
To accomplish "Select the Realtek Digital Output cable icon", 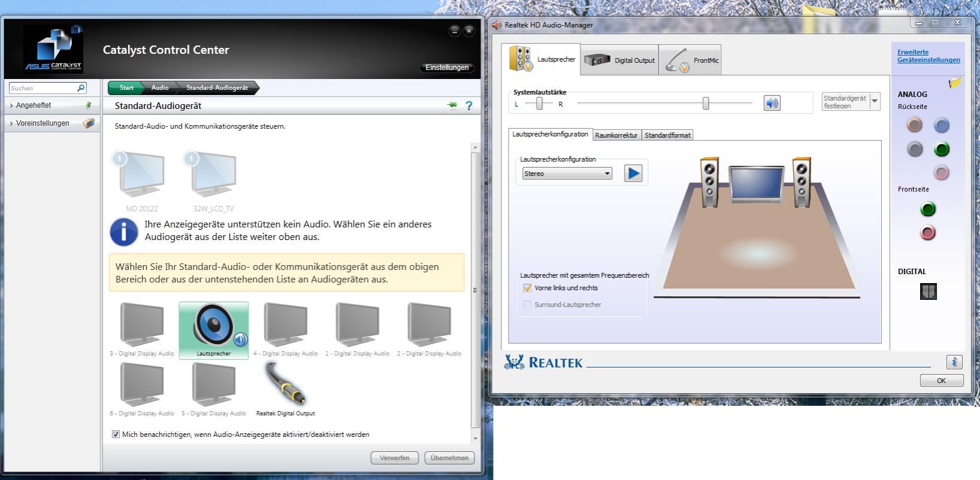I will (285, 384).
